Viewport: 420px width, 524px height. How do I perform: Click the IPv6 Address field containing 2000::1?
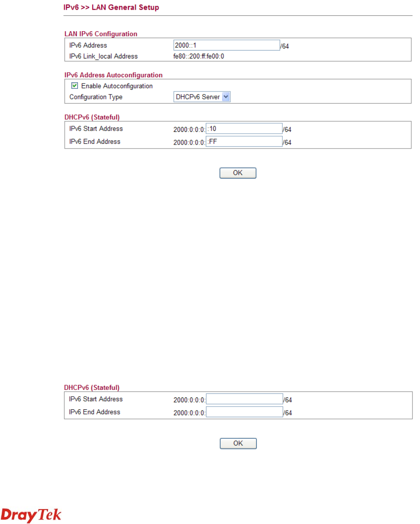(x=226, y=45)
